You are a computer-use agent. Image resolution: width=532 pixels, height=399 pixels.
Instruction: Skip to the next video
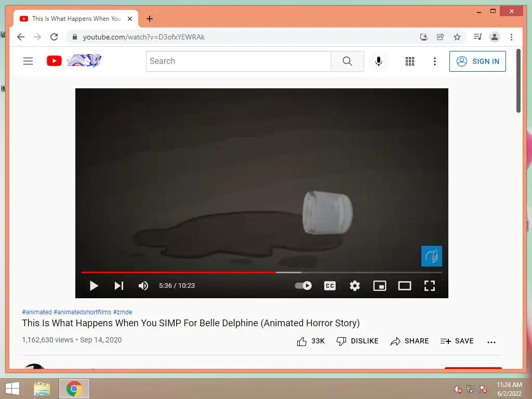coord(119,286)
